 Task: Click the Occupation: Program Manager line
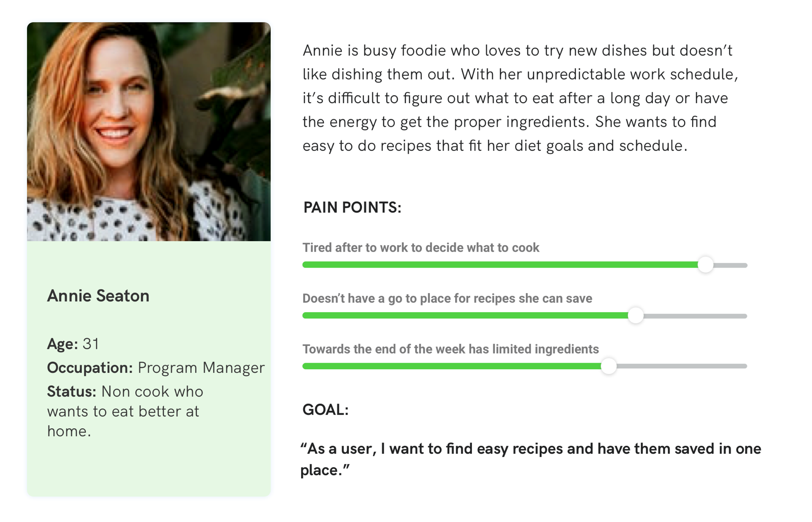coord(156,368)
